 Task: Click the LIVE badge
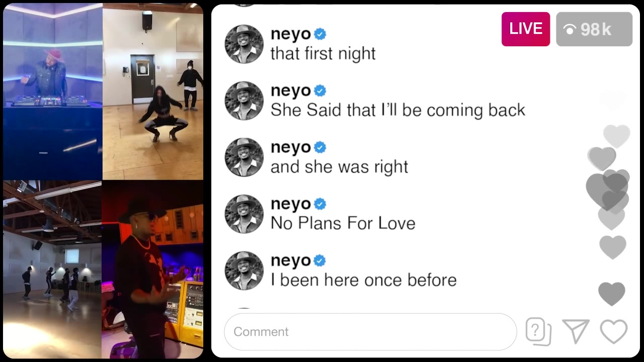point(526,29)
